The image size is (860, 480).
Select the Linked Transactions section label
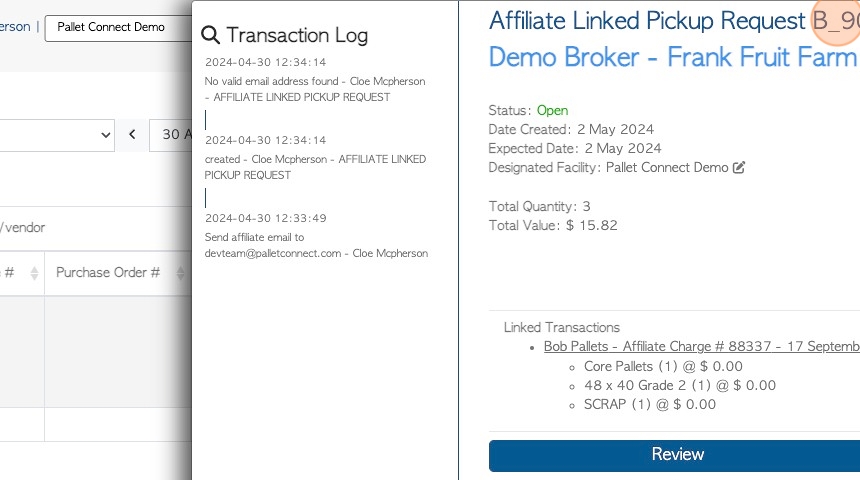click(562, 327)
